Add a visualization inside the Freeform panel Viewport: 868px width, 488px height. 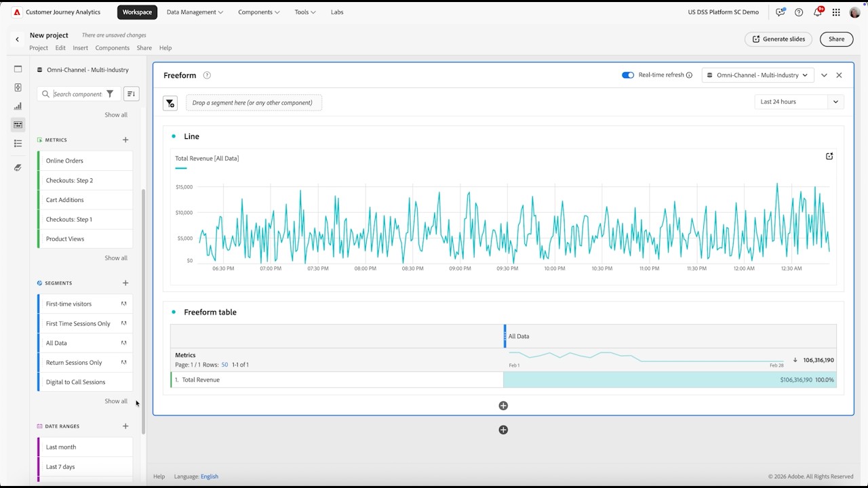503,406
